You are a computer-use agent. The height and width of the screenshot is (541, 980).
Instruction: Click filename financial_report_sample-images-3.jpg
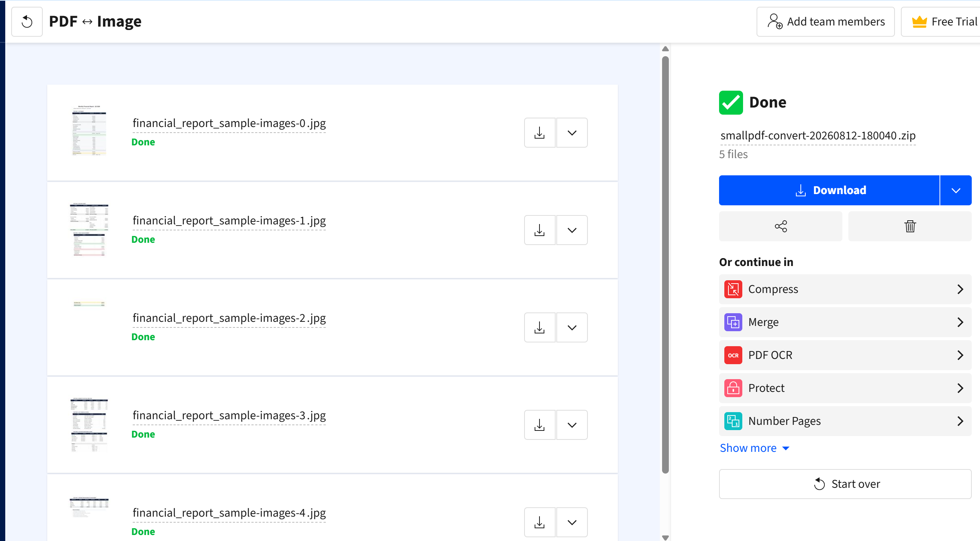[x=229, y=415]
